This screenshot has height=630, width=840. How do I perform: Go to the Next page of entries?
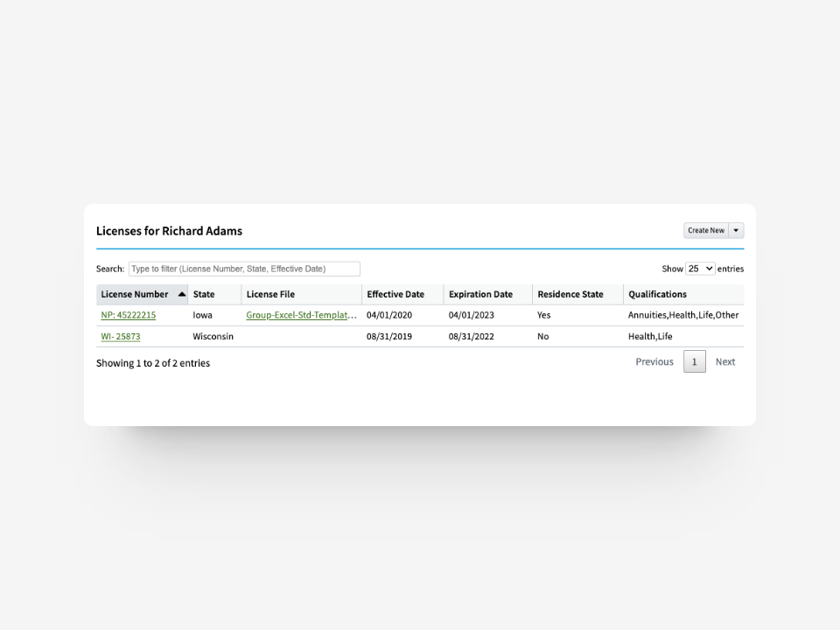pos(725,361)
